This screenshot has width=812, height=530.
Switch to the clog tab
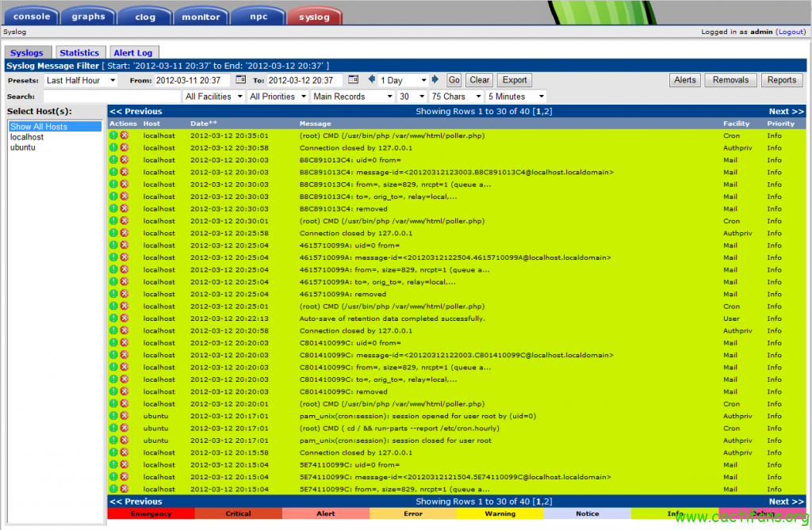click(x=145, y=17)
